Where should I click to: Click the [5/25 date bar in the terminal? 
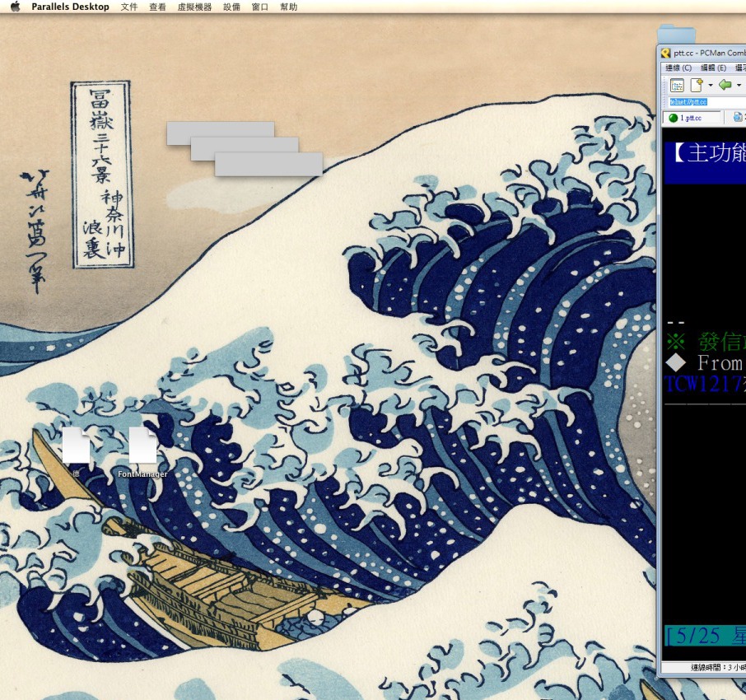[x=705, y=636]
